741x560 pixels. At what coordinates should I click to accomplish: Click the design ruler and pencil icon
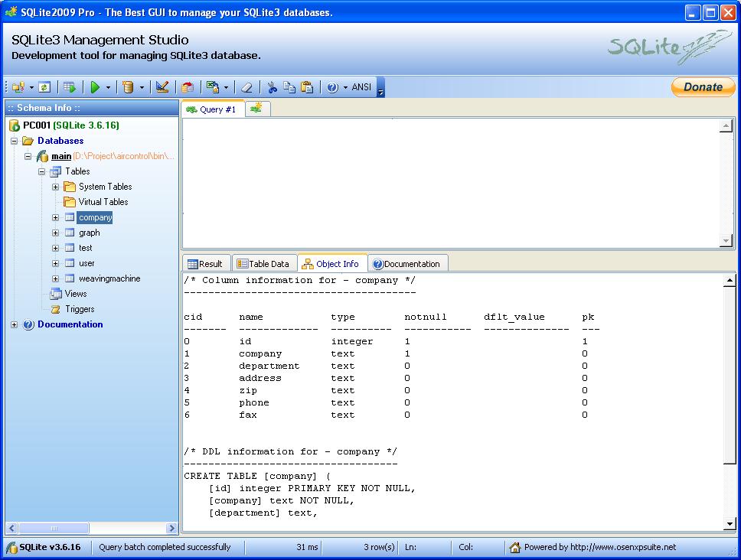[x=162, y=87]
